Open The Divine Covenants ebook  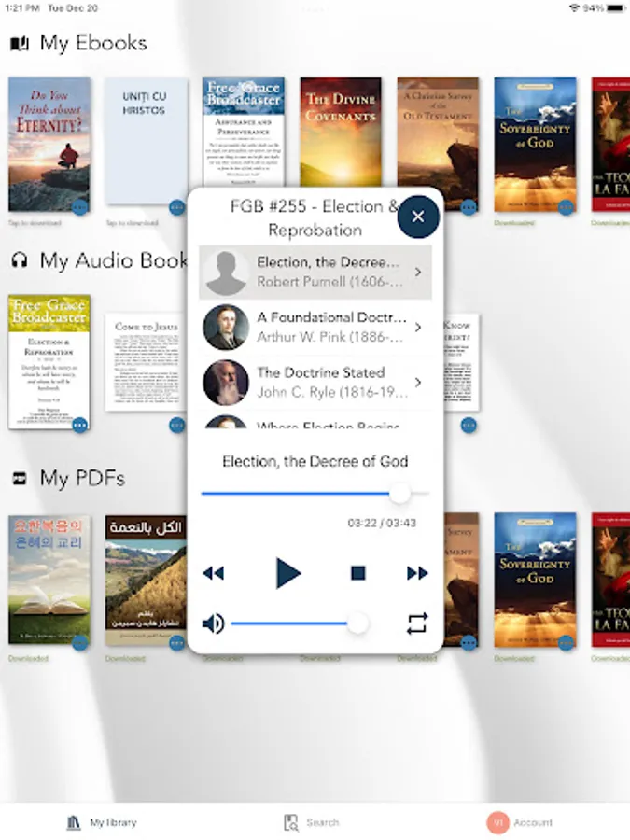341,132
